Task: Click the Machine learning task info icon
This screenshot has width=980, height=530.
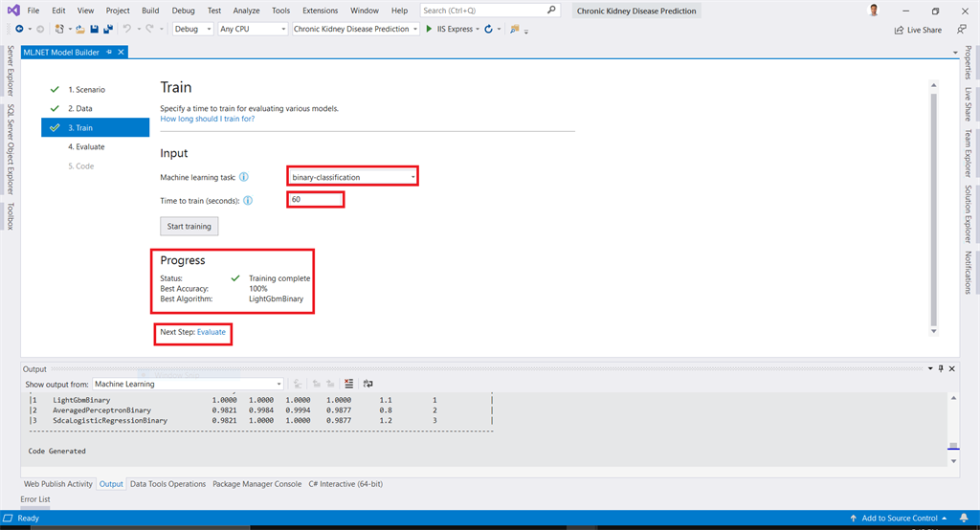Action: (x=244, y=177)
